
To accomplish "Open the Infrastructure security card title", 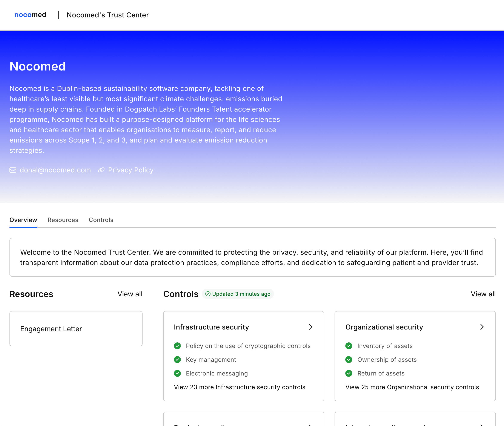I will pos(211,327).
